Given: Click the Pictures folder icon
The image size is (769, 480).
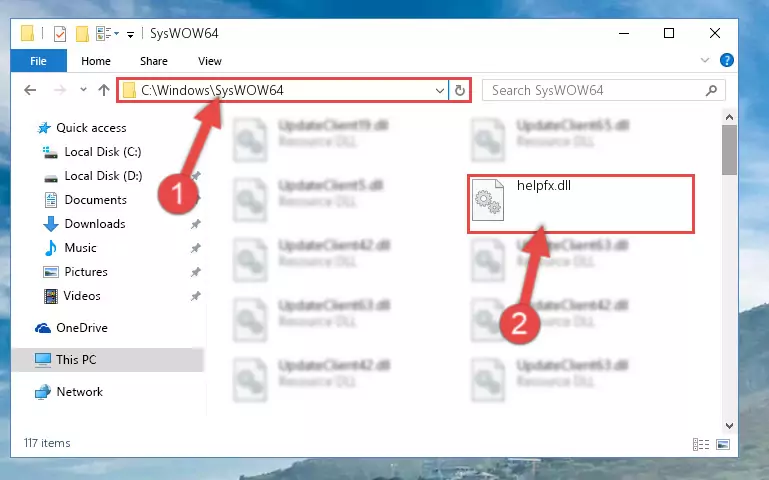Looking at the screenshot, I should click(x=51, y=272).
